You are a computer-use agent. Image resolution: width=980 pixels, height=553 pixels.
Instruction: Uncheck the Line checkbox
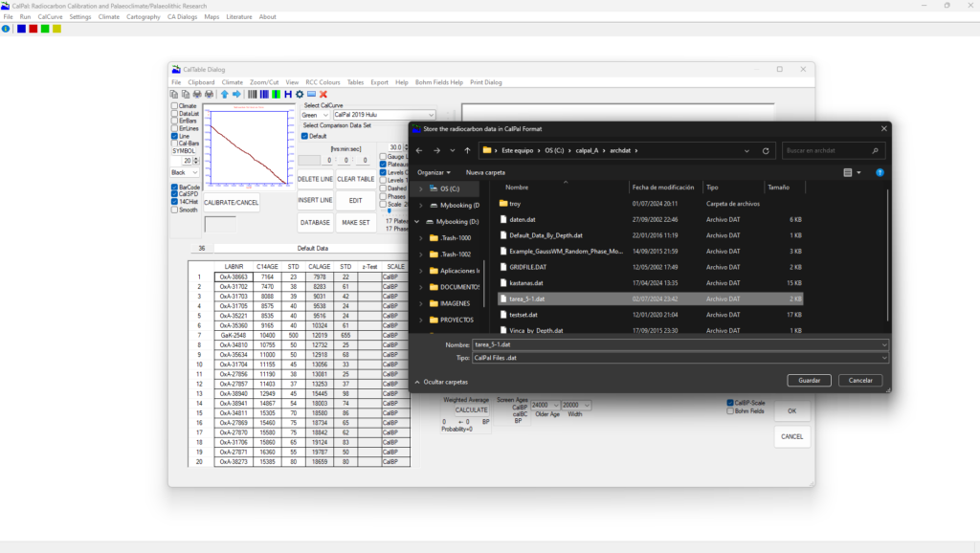(x=174, y=136)
